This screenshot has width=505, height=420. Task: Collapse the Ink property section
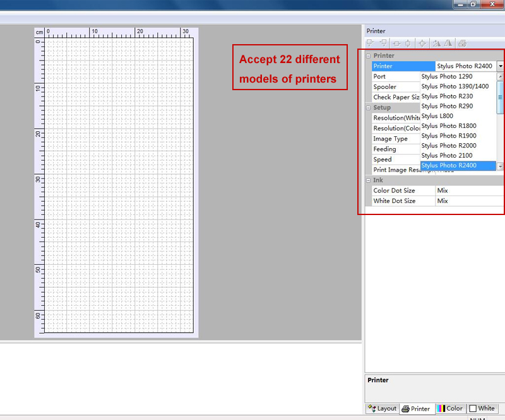(x=368, y=180)
